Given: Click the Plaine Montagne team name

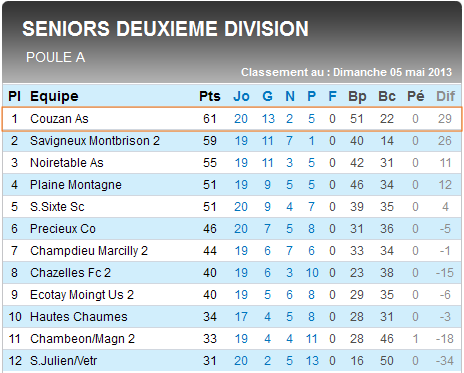Looking at the screenshot, I should click(x=76, y=185).
